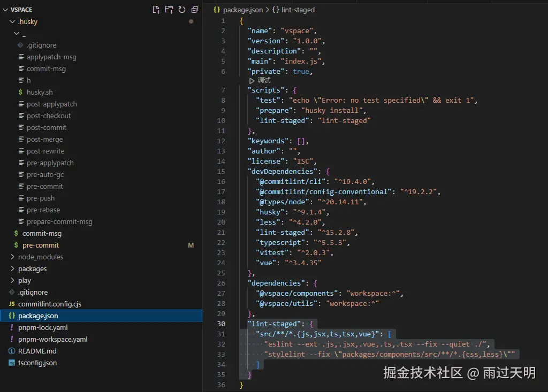The height and width of the screenshot is (392, 548).
Task: Open the post-commit file
Action: pyautogui.click(x=47, y=127)
